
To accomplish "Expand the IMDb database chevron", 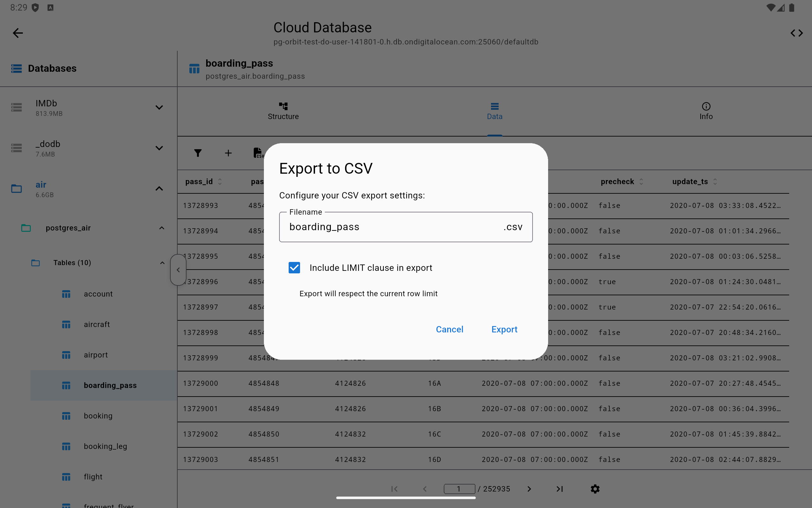I will [159, 108].
